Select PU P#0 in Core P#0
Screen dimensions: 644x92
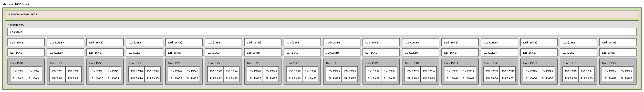(18, 71)
